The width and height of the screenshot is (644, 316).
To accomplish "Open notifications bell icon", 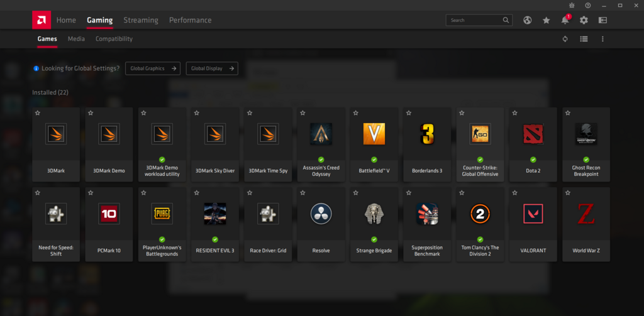I will 565,20.
